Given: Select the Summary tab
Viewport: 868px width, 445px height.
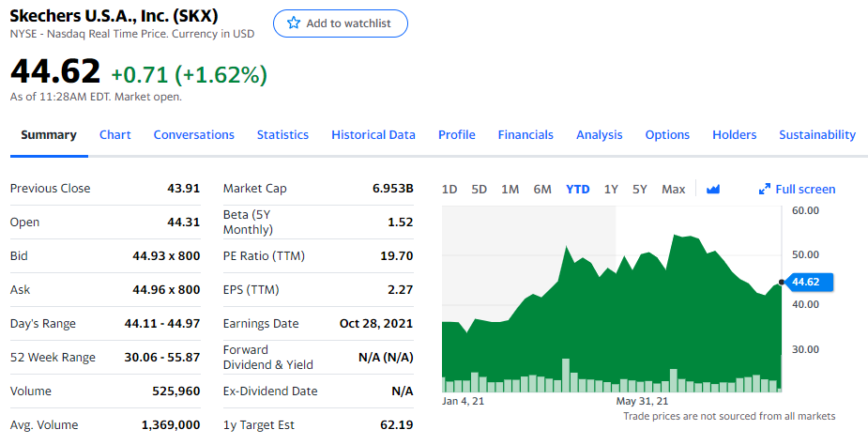Looking at the screenshot, I should pos(49,134).
